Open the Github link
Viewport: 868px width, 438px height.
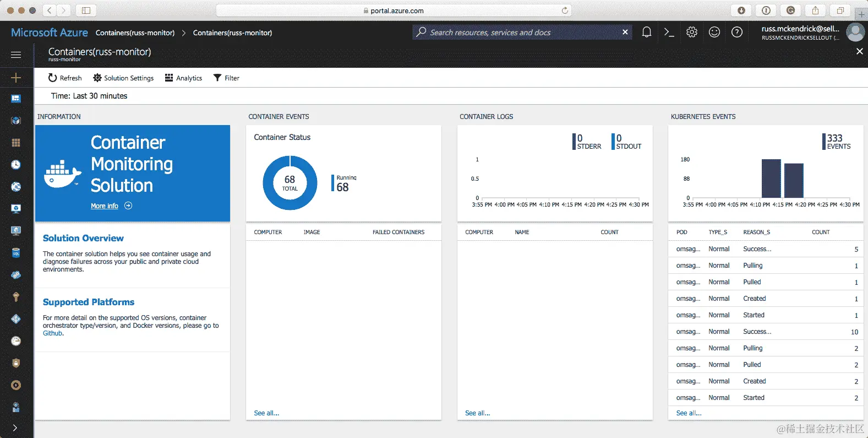click(x=53, y=333)
